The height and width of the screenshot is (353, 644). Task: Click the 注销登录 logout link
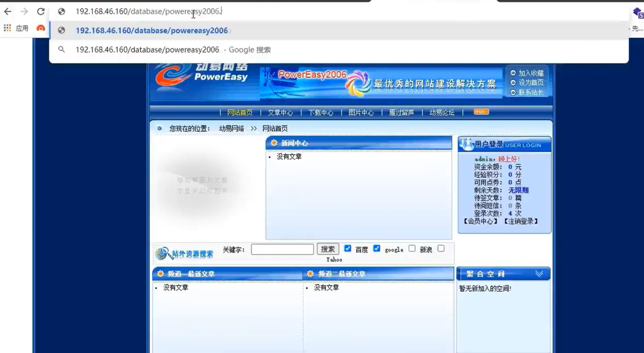[x=520, y=221]
